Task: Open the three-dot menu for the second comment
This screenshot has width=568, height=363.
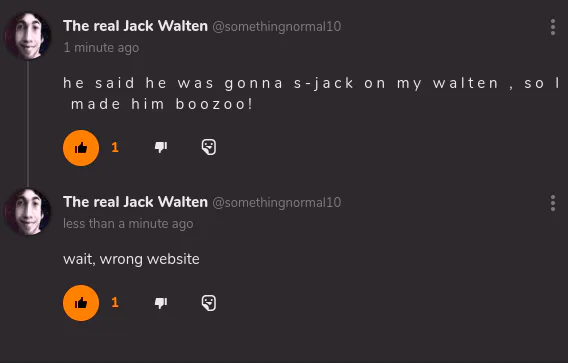Action: 553,203
